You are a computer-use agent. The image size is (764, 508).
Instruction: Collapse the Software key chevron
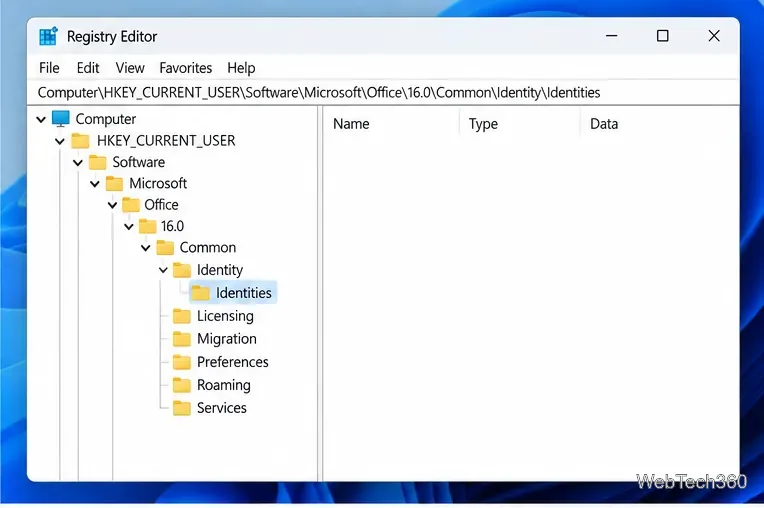point(78,163)
